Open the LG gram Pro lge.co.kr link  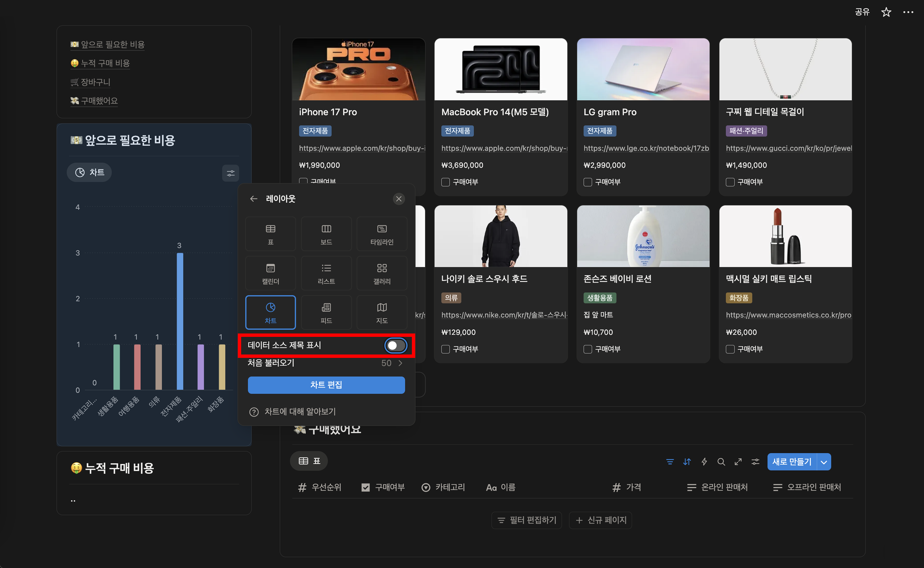coord(646,148)
